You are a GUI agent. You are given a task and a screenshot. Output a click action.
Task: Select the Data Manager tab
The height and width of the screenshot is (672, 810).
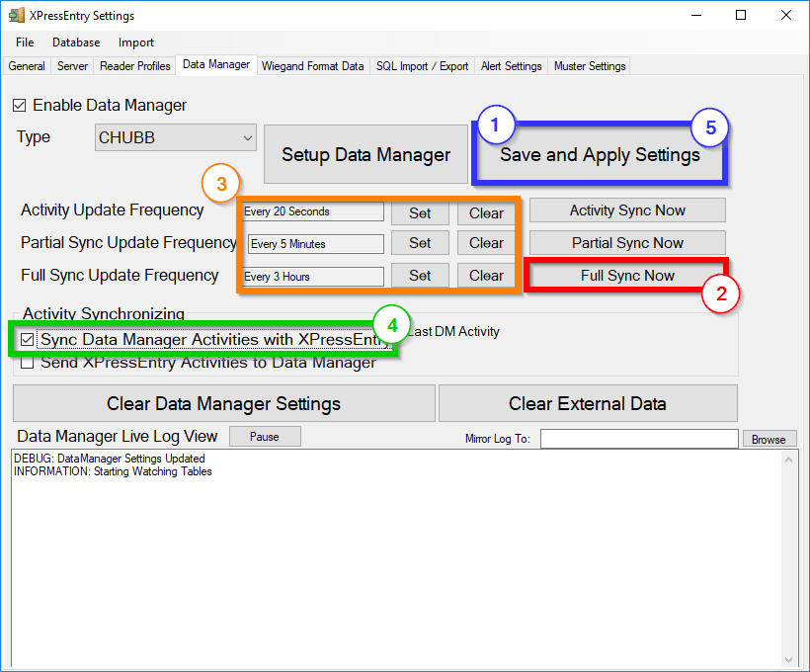coord(216,64)
